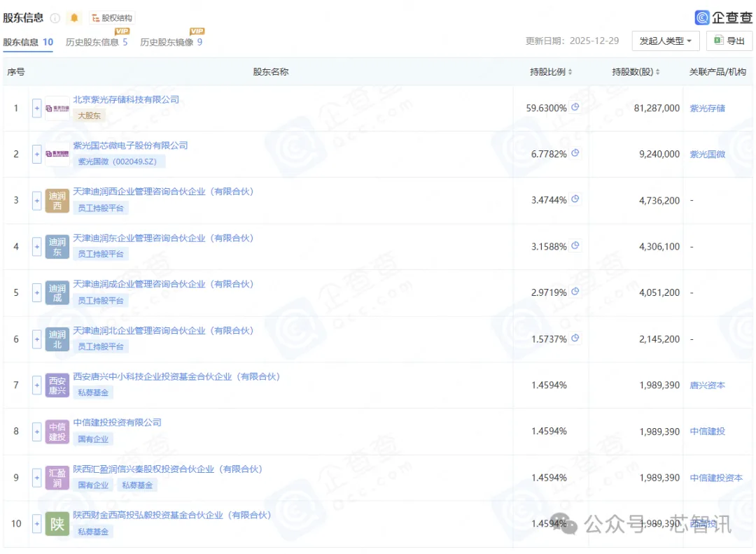756x554 pixels.
Task: Switch to the 历史股东镜像 9 tab
Action: click(171, 42)
